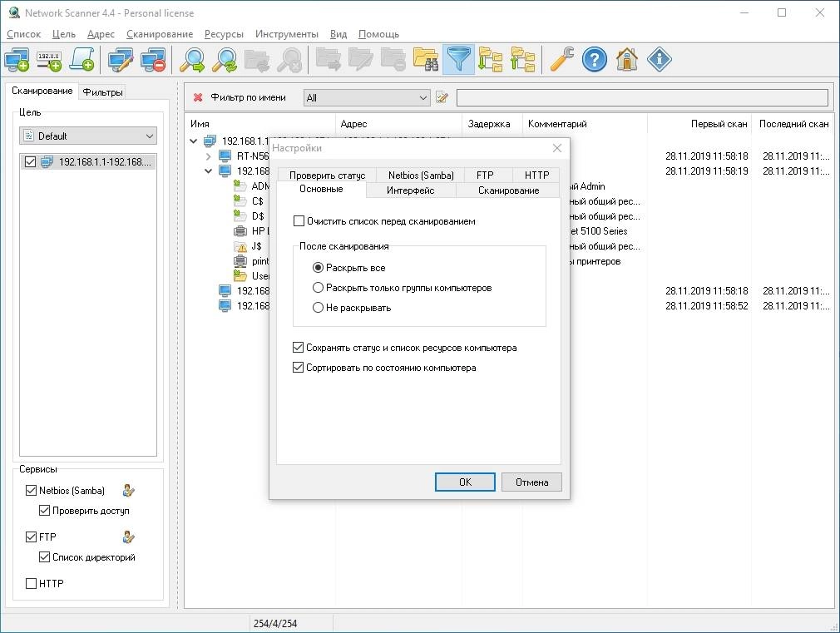Viewport: 840px width, 633px height.
Task: Click the Netbios (Samba) user settings icon
Action: pyautogui.click(x=129, y=491)
